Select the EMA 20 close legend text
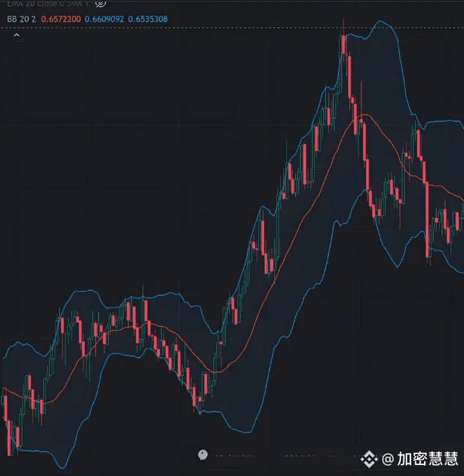The width and height of the screenshot is (464, 476). click(x=47, y=3)
